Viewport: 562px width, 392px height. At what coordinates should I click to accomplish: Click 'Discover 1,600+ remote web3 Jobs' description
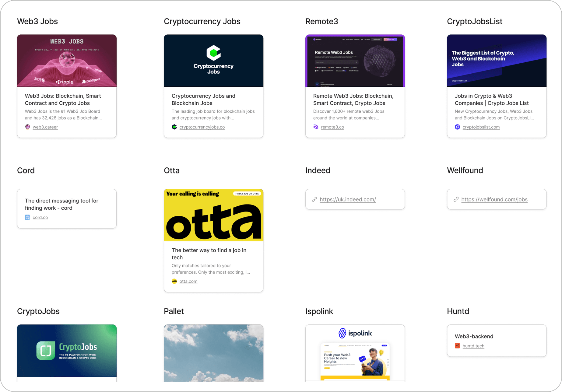click(349, 115)
